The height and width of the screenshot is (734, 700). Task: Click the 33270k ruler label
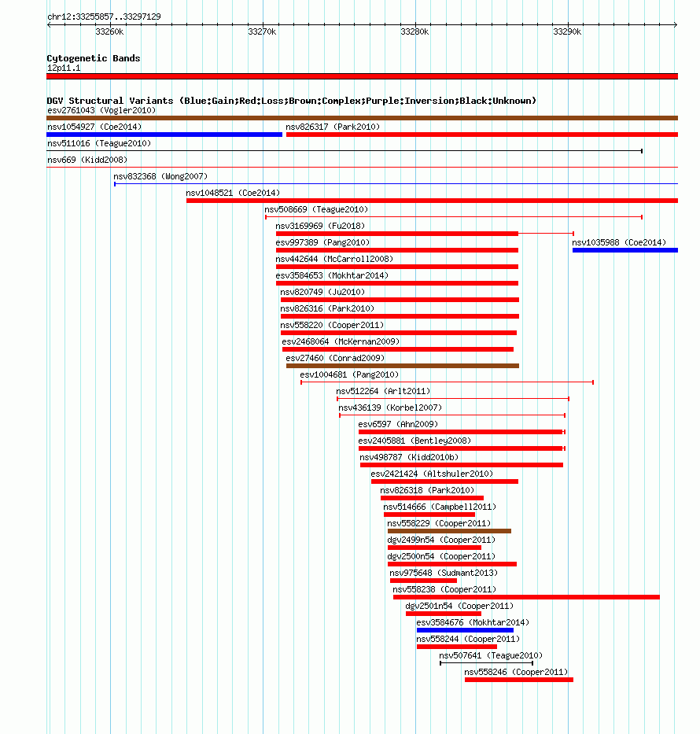(x=262, y=31)
